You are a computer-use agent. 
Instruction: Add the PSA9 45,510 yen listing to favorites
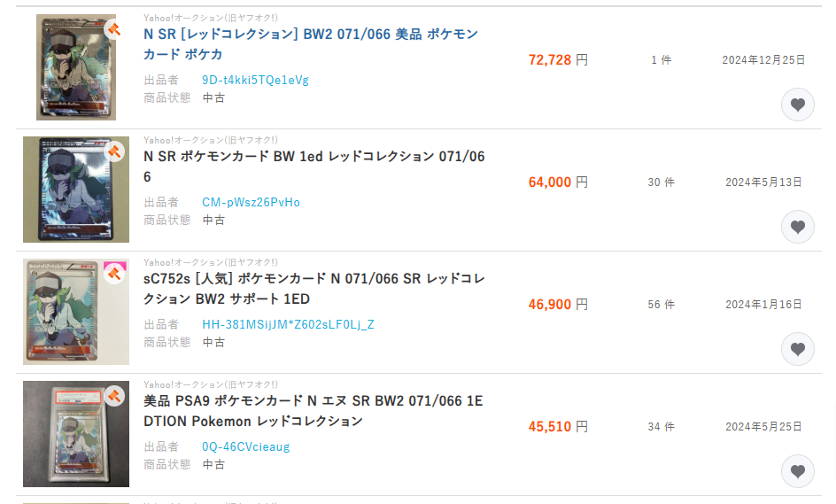click(x=797, y=471)
